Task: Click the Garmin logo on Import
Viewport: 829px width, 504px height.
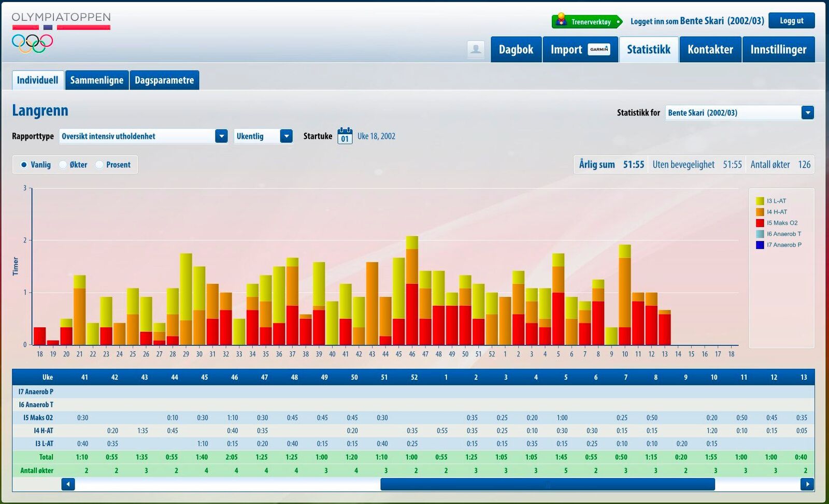Action: tap(599, 49)
